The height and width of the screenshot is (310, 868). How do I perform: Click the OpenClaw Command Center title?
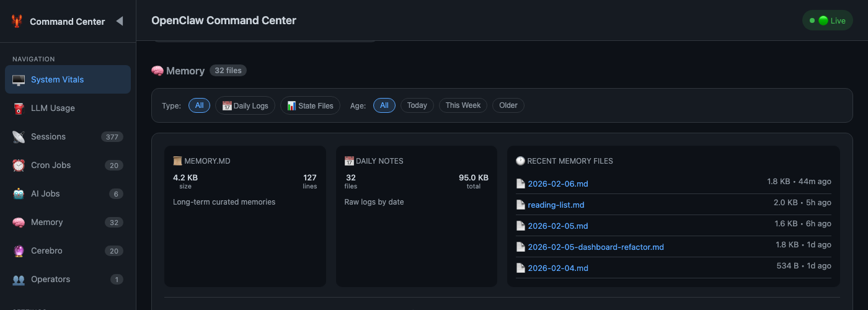(224, 20)
